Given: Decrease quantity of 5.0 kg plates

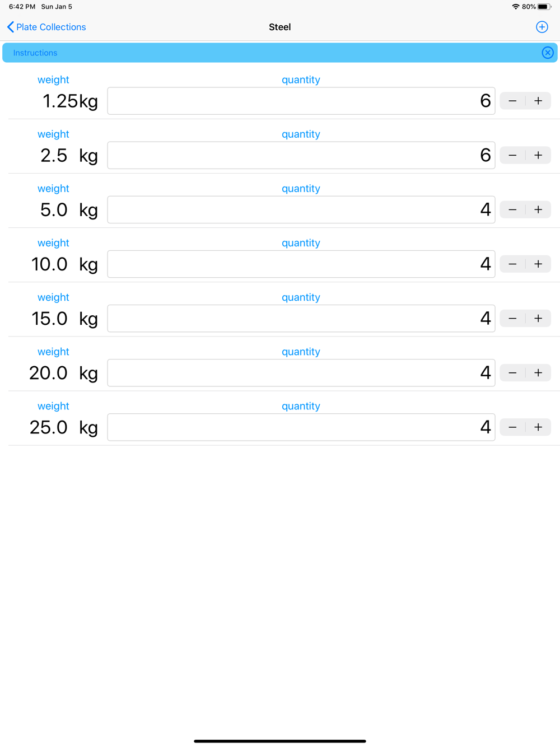Looking at the screenshot, I should [512, 209].
